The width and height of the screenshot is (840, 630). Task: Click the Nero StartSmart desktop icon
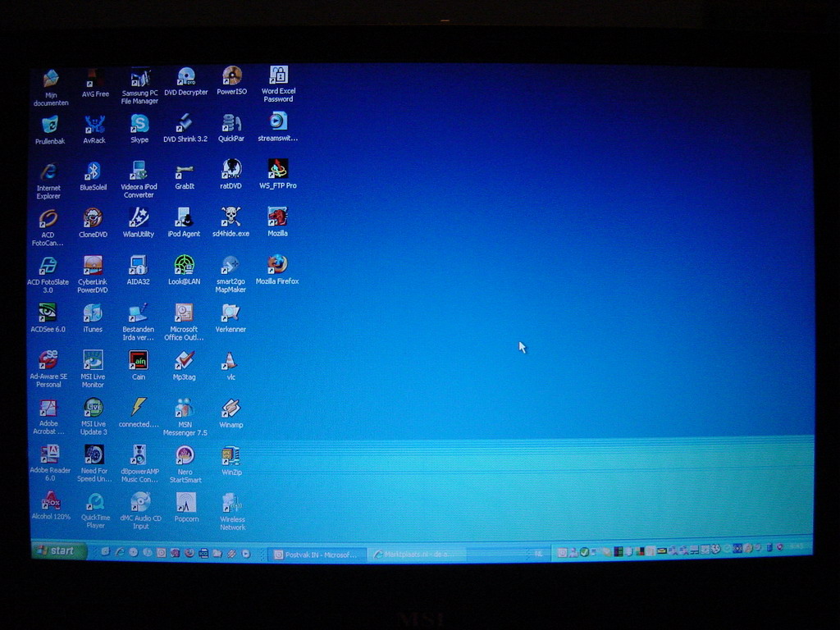tap(185, 464)
